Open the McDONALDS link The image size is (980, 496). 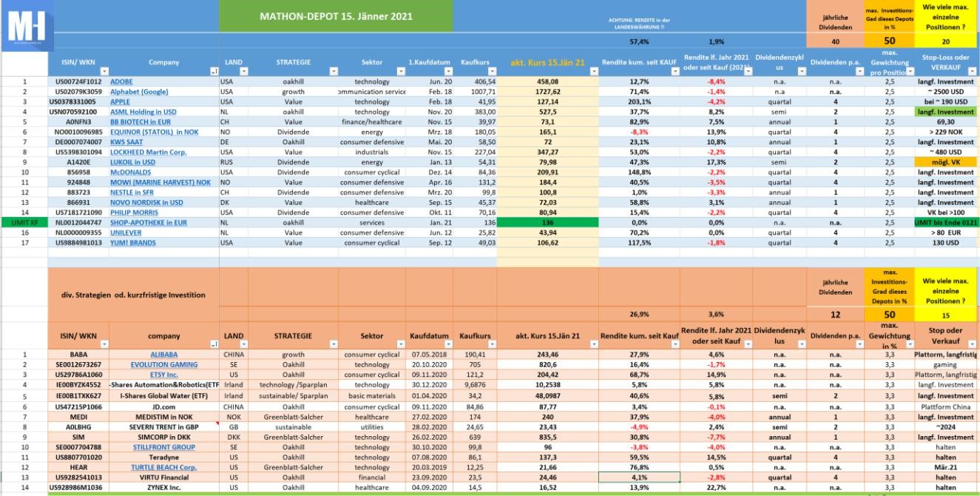point(131,172)
